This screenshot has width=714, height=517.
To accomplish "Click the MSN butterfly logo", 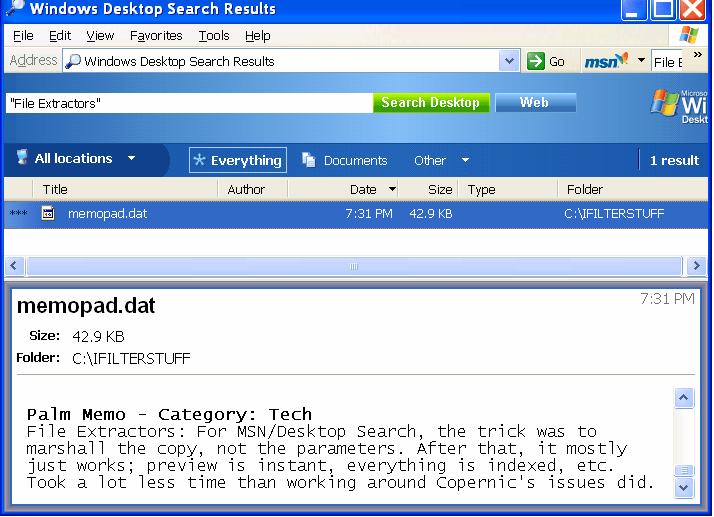I will (x=606, y=61).
